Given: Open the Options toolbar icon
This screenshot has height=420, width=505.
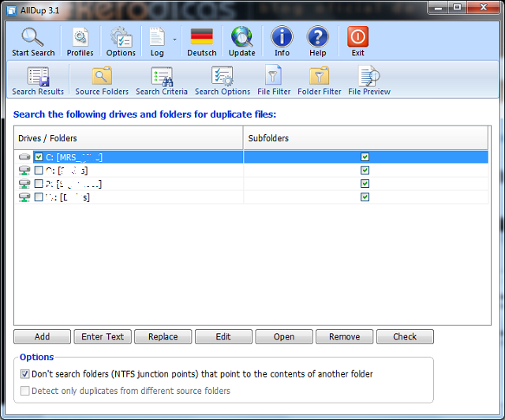Looking at the screenshot, I should pyautogui.click(x=121, y=37).
